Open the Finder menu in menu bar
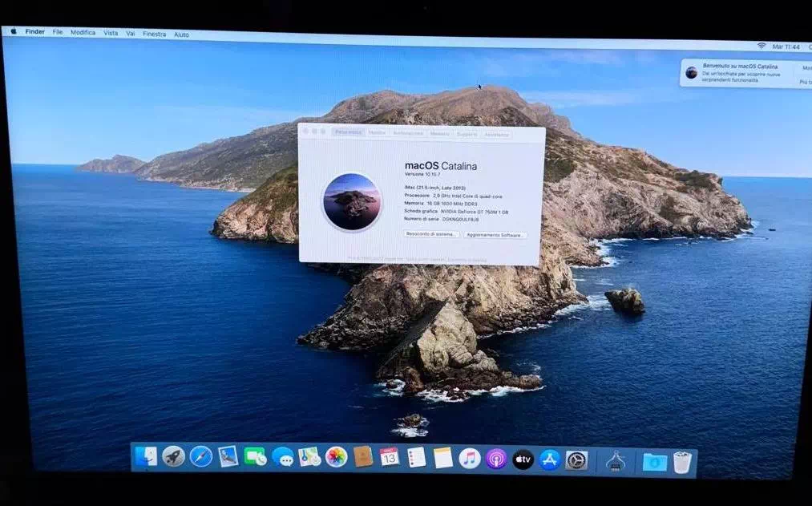The height and width of the screenshot is (506, 812). pyautogui.click(x=35, y=31)
